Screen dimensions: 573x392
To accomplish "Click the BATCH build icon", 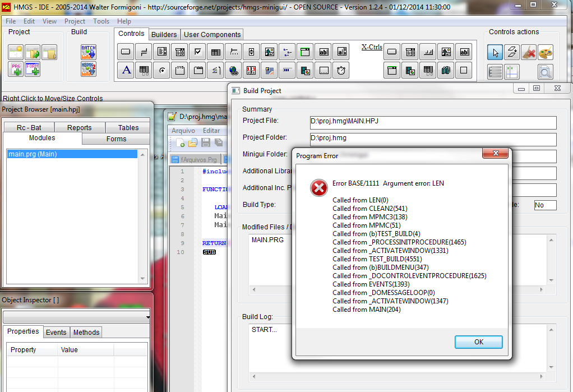I will pyautogui.click(x=89, y=52).
